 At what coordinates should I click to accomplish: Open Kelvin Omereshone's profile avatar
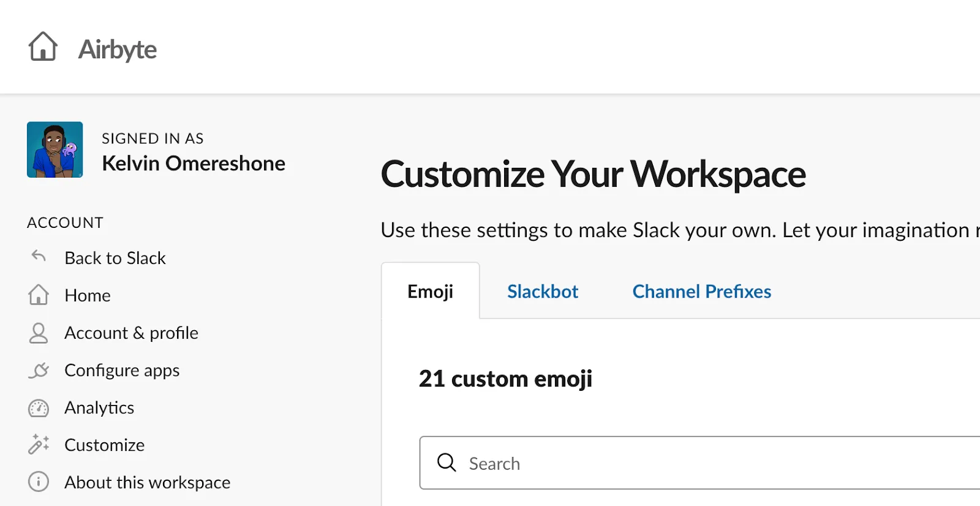coord(55,149)
